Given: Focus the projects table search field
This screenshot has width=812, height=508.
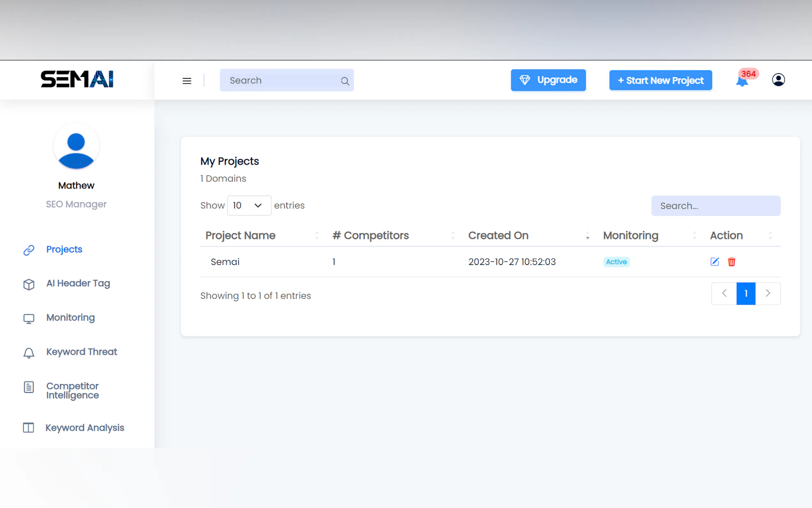Looking at the screenshot, I should [x=716, y=206].
